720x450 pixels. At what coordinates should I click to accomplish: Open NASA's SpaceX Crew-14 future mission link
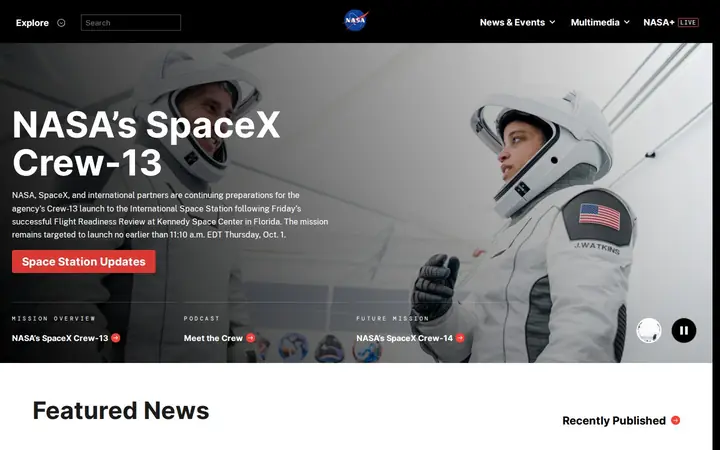pos(405,338)
